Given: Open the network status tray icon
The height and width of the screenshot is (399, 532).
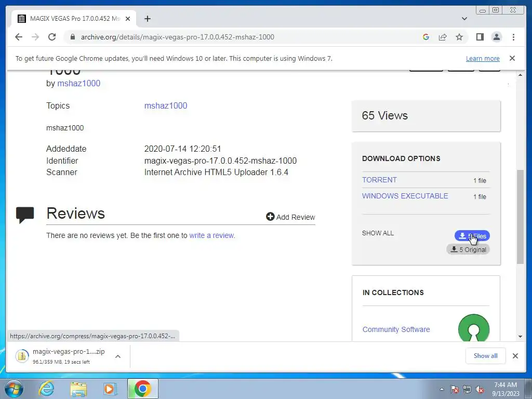Looking at the screenshot, I should pos(467,389).
